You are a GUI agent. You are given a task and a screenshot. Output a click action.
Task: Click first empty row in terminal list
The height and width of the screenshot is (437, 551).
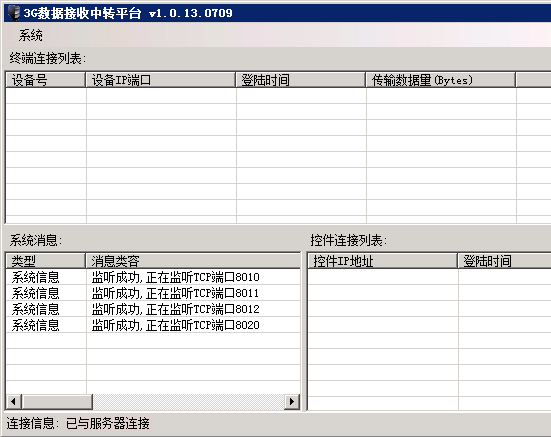[278, 96]
